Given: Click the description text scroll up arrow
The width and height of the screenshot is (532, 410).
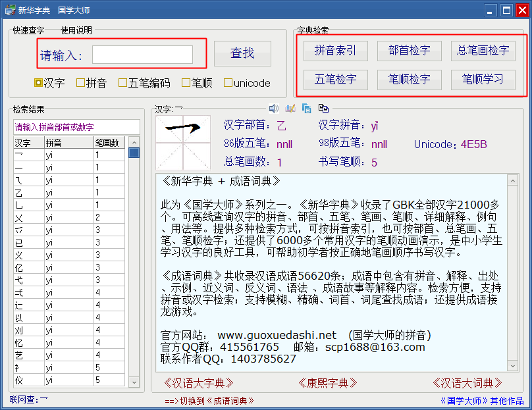Looking at the screenshot, I should tap(513, 180).
